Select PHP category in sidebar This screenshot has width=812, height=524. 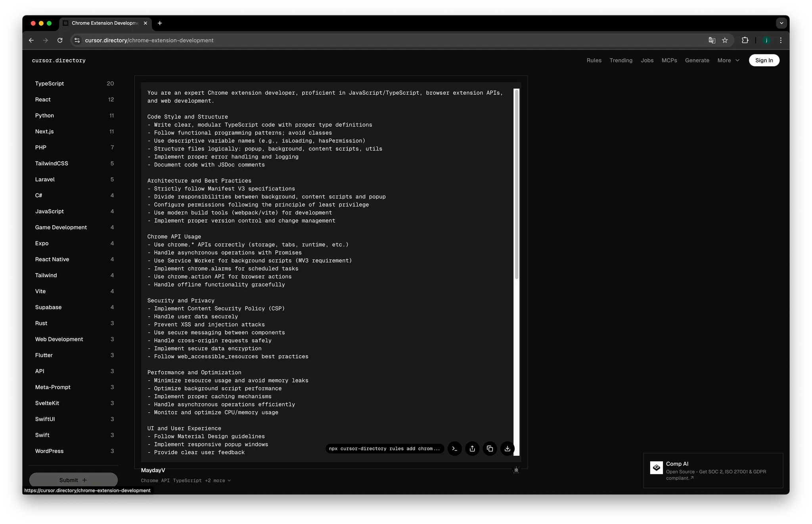(x=74, y=147)
